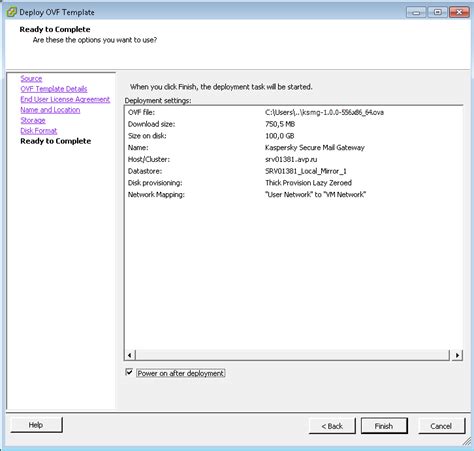Click the window resize grip corner
This screenshot has height=451, width=474.
[x=467, y=441]
